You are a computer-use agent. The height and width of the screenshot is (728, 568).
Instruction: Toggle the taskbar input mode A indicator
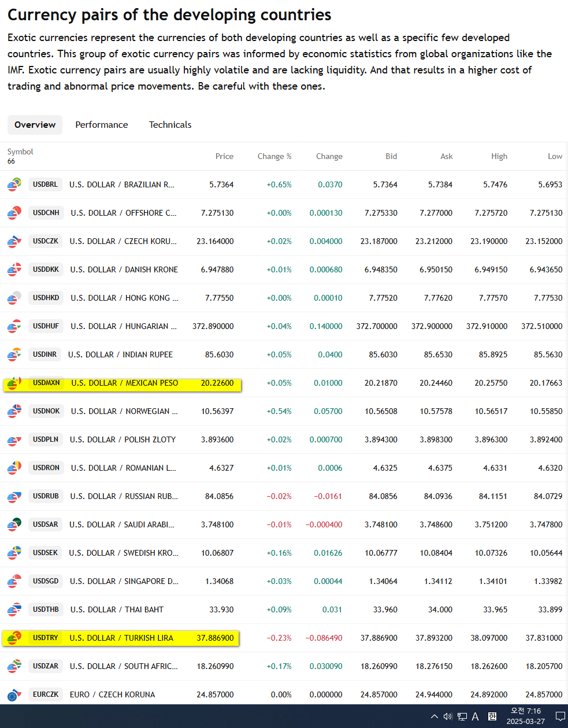tap(475, 716)
